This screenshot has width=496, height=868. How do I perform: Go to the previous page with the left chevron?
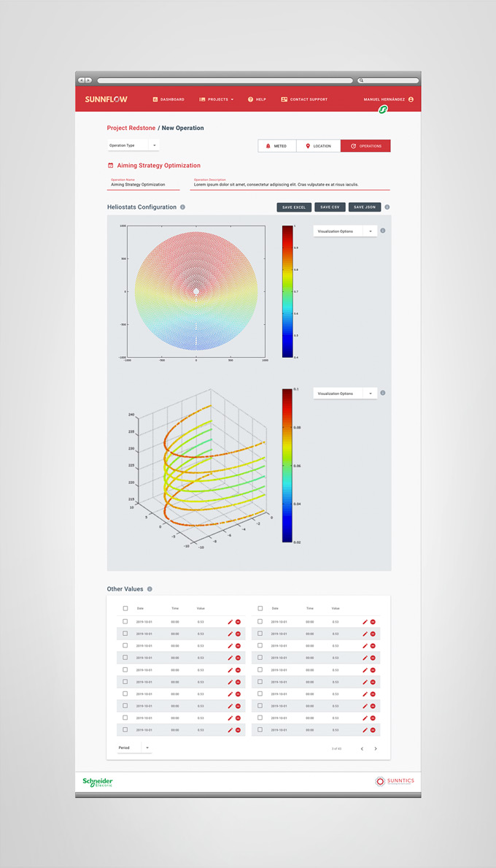[362, 748]
